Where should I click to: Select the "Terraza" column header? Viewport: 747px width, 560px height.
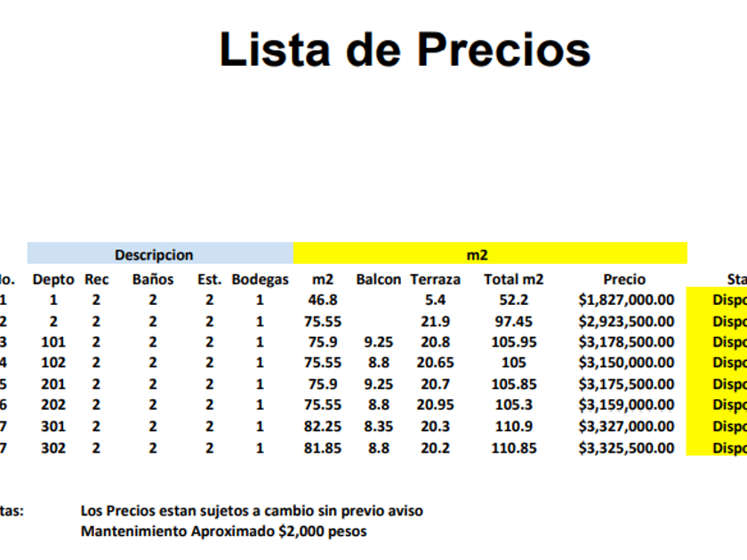[x=436, y=279]
